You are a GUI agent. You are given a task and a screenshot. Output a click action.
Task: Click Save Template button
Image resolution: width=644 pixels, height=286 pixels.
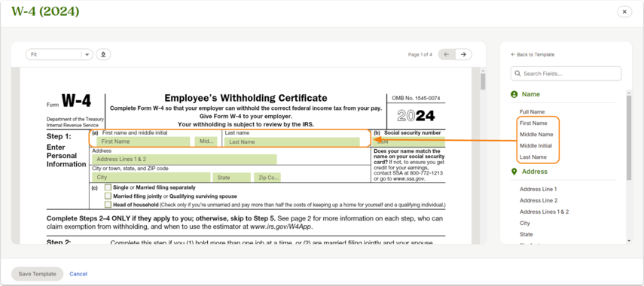[x=37, y=274]
